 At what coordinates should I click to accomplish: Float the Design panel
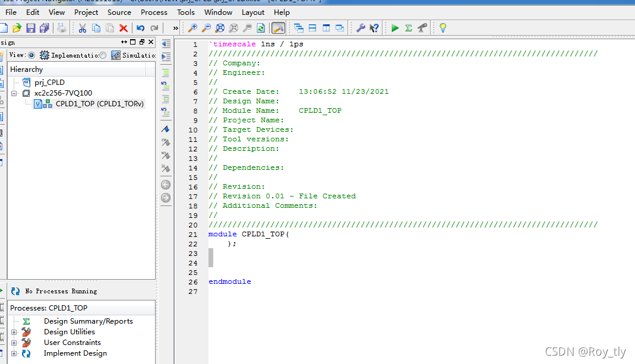pos(142,42)
